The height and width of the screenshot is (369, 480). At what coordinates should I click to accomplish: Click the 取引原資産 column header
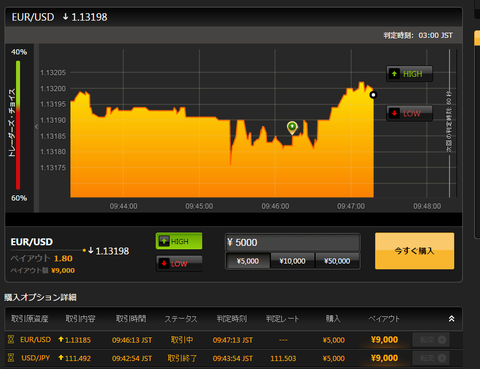coord(30,319)
